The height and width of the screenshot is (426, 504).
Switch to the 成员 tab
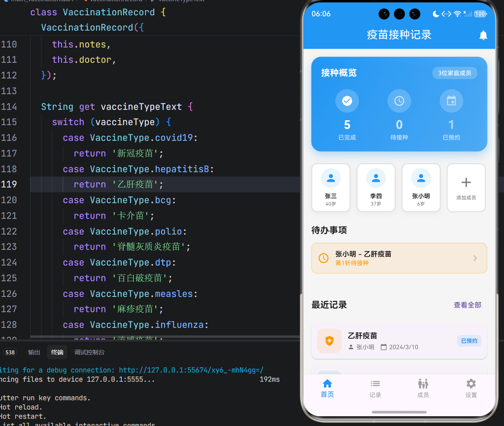tap(423, 389)
